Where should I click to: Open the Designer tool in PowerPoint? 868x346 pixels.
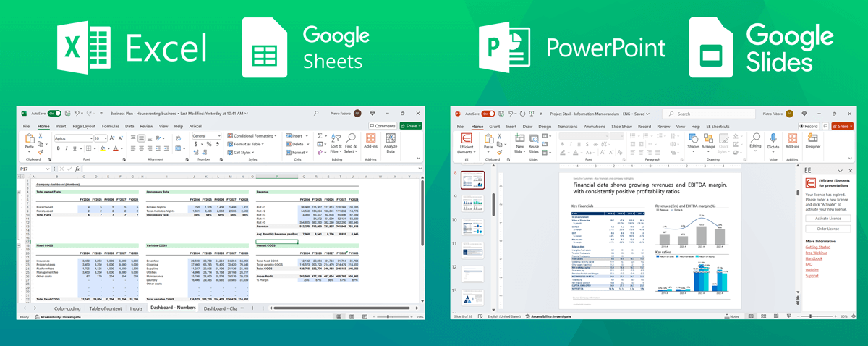coord(813,140)
